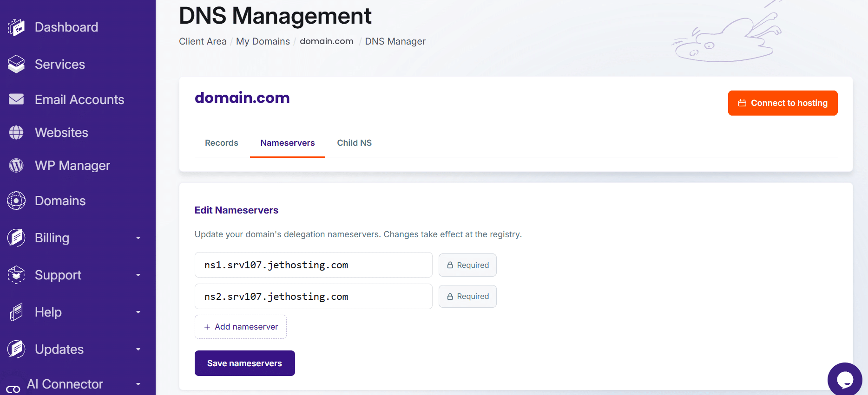Click the Required badge for ns1

[467, 265]
